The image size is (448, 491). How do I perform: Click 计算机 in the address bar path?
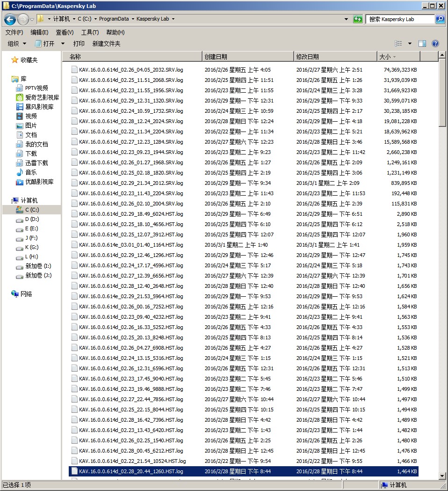pos(61,19)
